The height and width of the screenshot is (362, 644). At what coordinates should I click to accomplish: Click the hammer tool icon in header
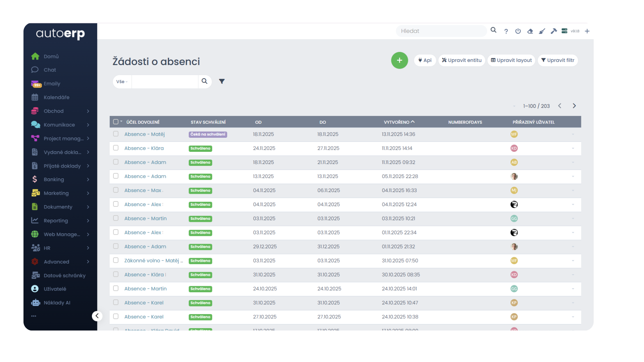[x=554, y=31]
